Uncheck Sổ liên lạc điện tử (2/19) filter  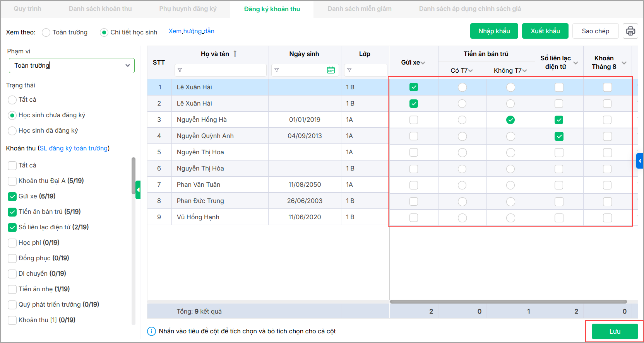12,227
